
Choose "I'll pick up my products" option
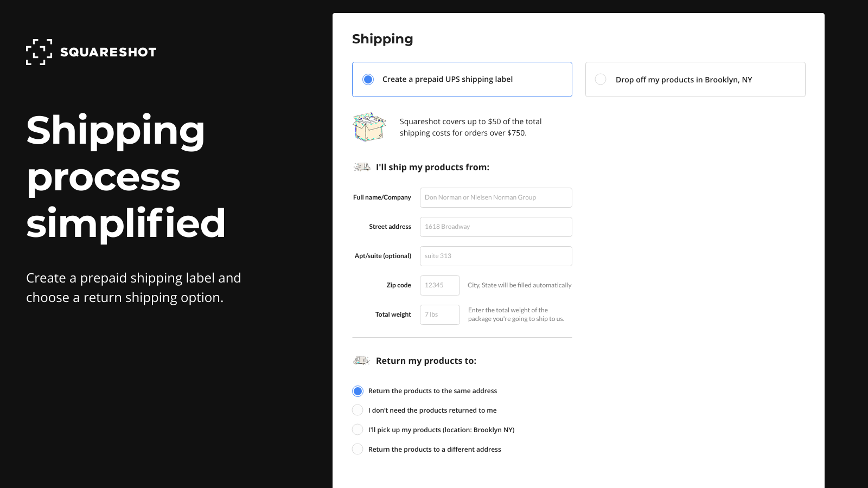(358, 429)
